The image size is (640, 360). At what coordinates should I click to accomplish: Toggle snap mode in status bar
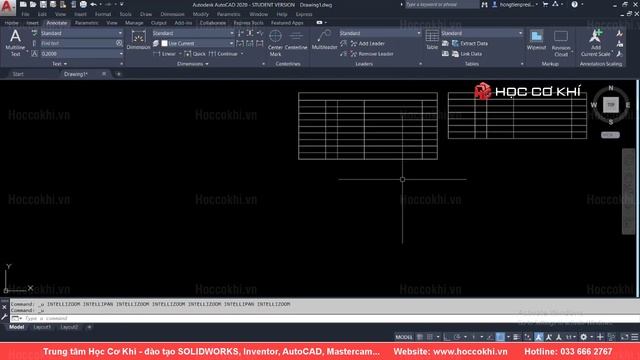pos(430,337)
